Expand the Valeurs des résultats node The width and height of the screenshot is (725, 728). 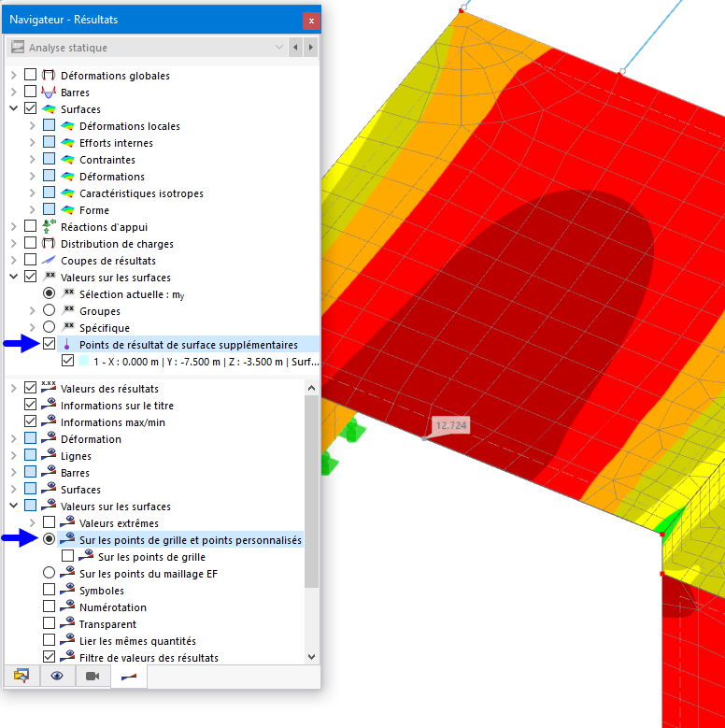(13, 388)
